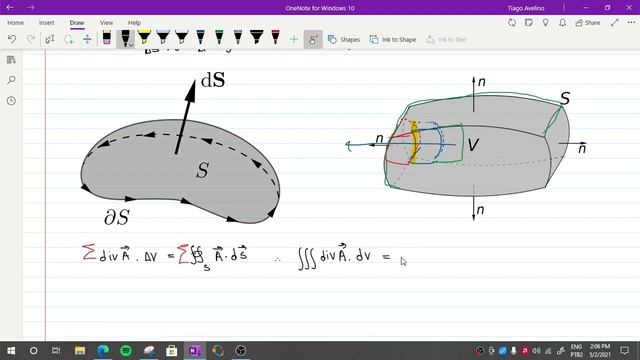Open the Help tab
Image resolution: width=640 pixels, height=360 pixels.
[134, 23]
